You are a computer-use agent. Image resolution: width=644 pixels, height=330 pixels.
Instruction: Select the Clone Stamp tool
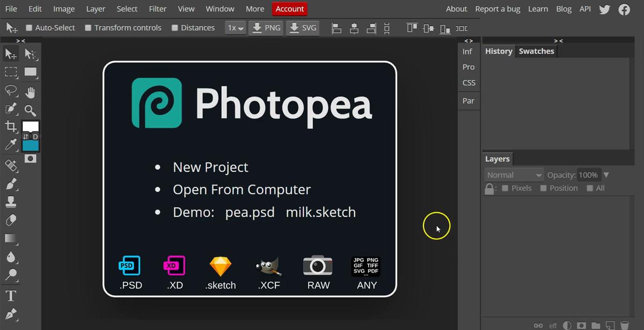coord(11,203)
